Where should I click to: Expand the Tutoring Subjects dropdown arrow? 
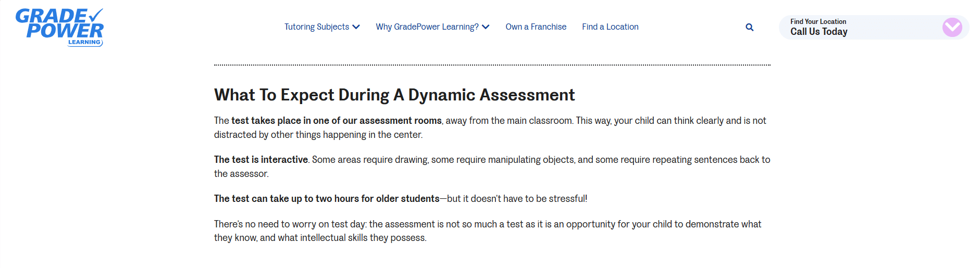click(x=356, y=27)
